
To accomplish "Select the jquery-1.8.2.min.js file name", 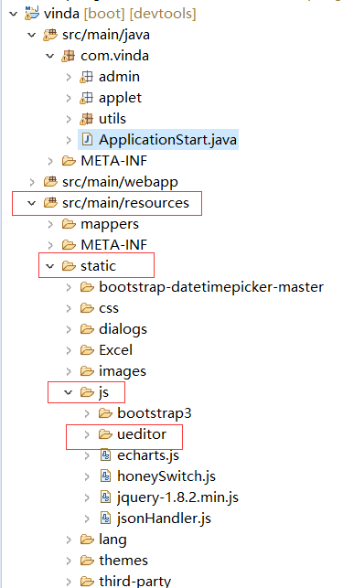I will pyautogui.click(x=177, y=497).
